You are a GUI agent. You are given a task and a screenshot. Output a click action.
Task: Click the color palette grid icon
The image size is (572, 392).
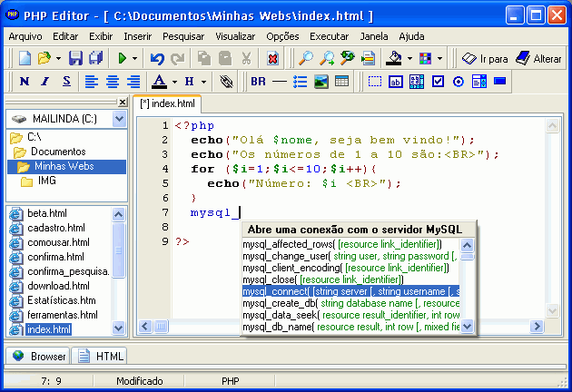425,58
